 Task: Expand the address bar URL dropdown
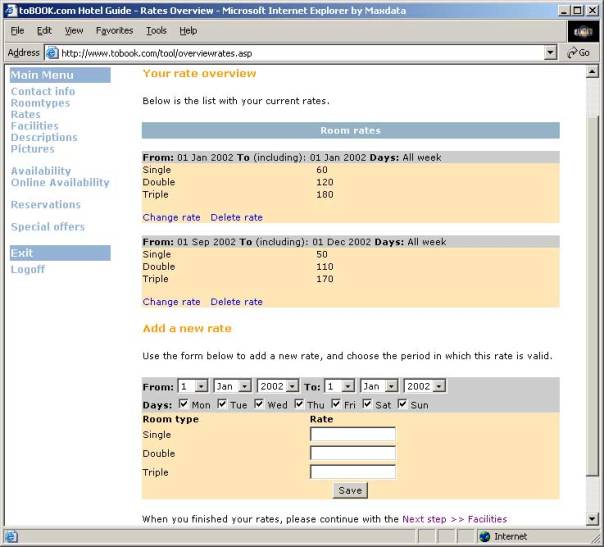click(551, 52)
